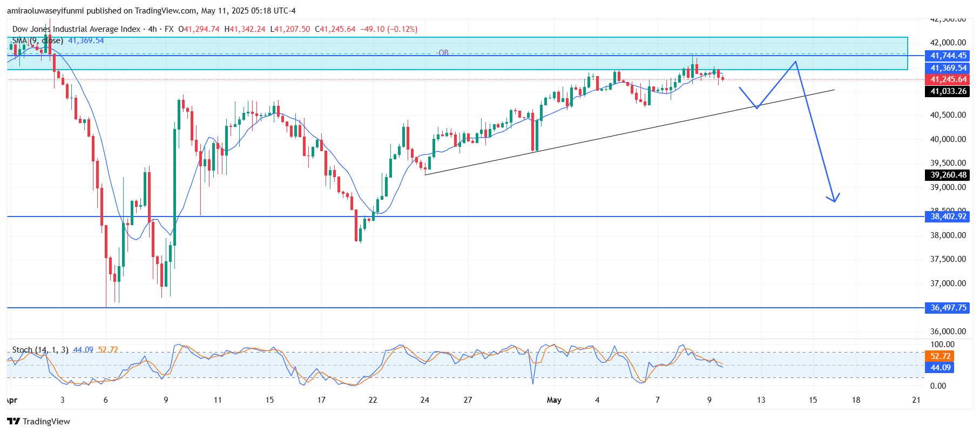Click the low value L41,207.50

pyautogui.click(x=290, y=29)
